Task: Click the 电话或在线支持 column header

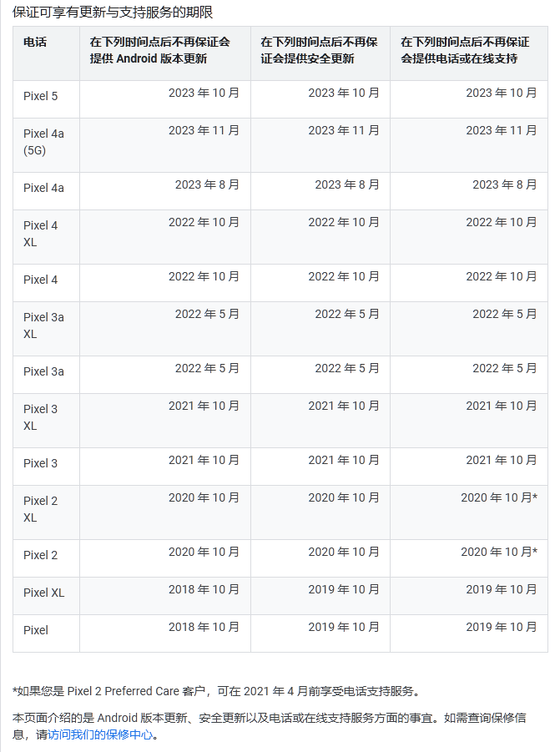Action: 465,50
